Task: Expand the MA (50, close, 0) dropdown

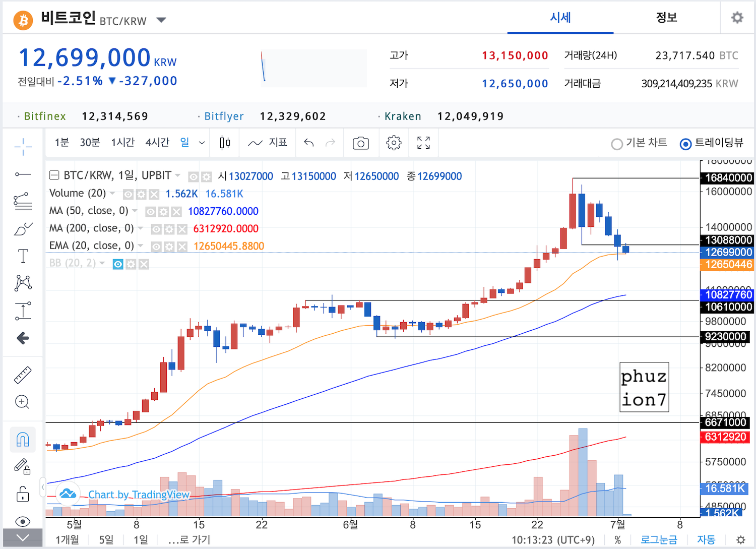Action: point(135,211)
